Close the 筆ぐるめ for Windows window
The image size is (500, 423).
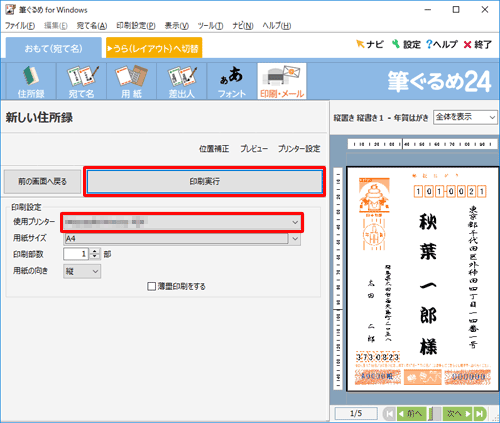[x=485, y=10]
